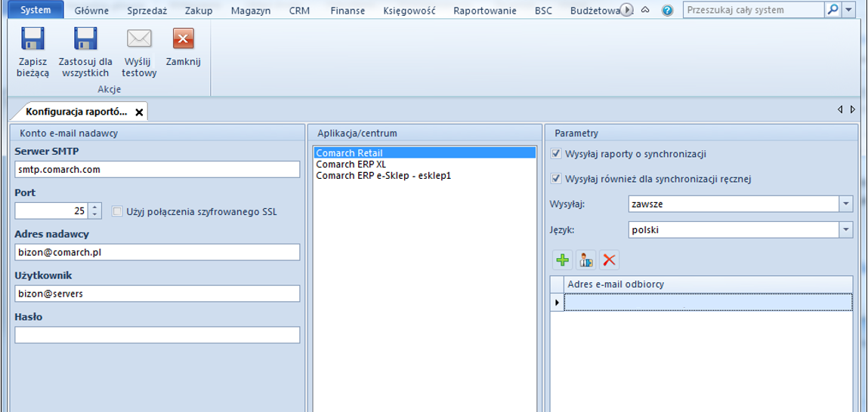Click the row indicator arrow in recipient grid

coord(557,302)
